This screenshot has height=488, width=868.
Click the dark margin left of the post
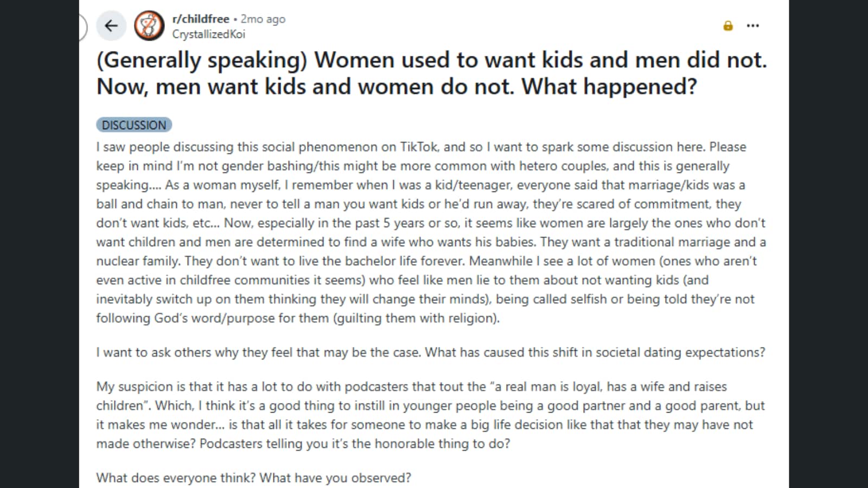coord(39,244)
